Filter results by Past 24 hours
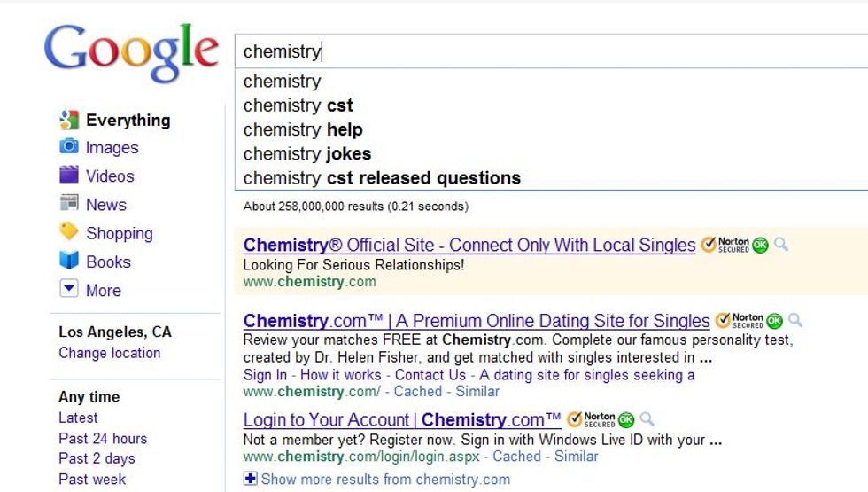Screen dimensions: 868x492 coord(103,438)
